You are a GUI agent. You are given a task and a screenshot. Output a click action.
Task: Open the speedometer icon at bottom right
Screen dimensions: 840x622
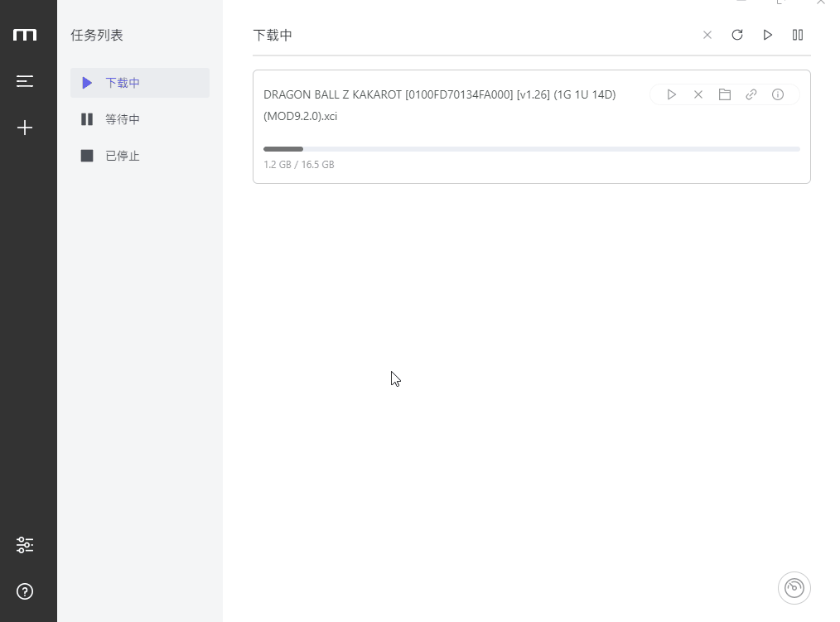tap(794, 588)
